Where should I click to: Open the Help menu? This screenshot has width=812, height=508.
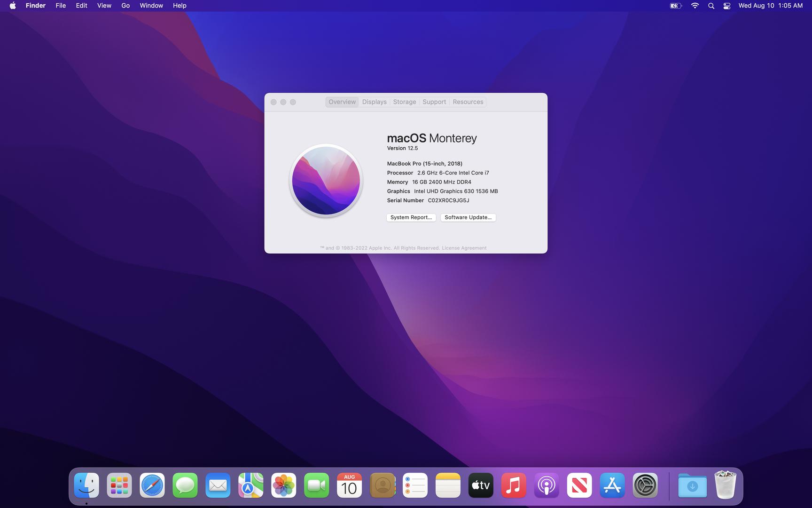coord(180,6)
